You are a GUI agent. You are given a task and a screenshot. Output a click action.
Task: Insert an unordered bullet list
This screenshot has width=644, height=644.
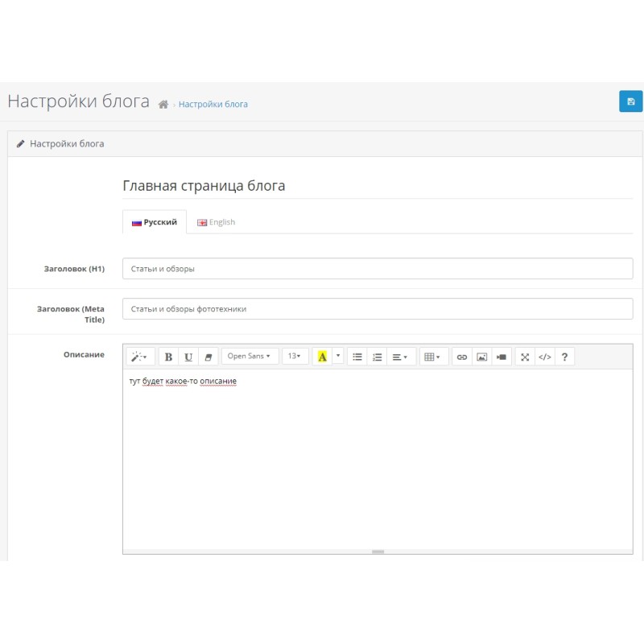[x=357, y=357]
